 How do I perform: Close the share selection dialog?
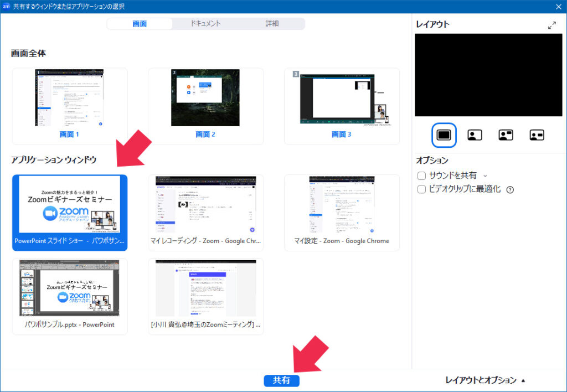point(558,7)
